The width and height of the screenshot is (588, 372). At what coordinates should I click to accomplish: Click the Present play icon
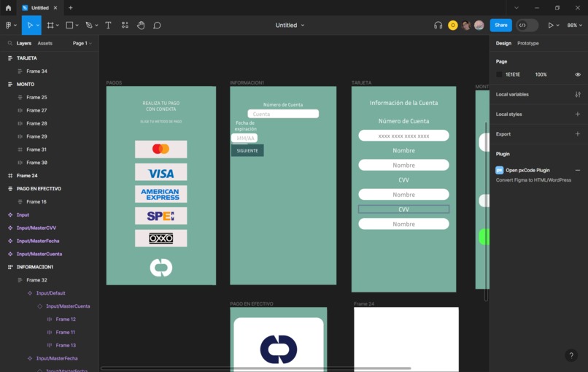coord(551,25)
